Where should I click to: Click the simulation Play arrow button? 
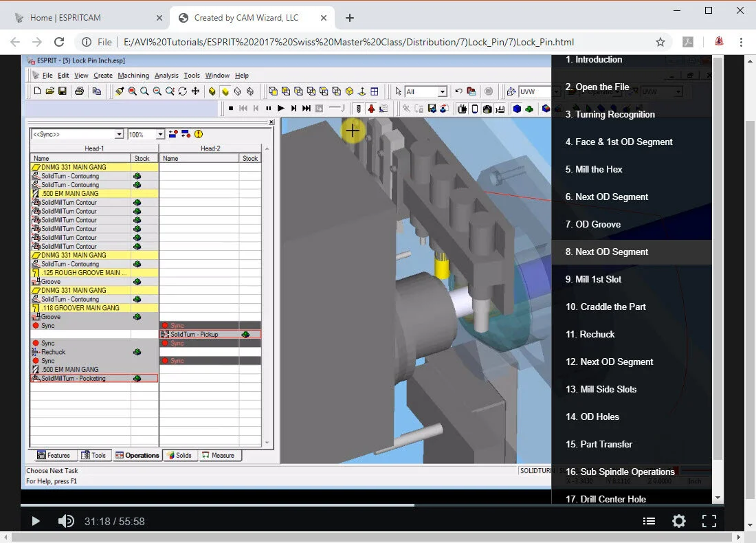tap(281, 109)
